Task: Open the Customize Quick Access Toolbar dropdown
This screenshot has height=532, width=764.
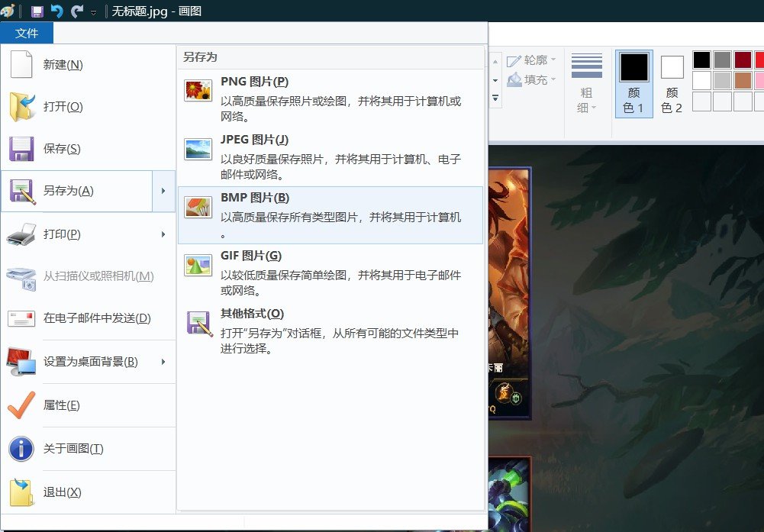Action: [94, 12]
